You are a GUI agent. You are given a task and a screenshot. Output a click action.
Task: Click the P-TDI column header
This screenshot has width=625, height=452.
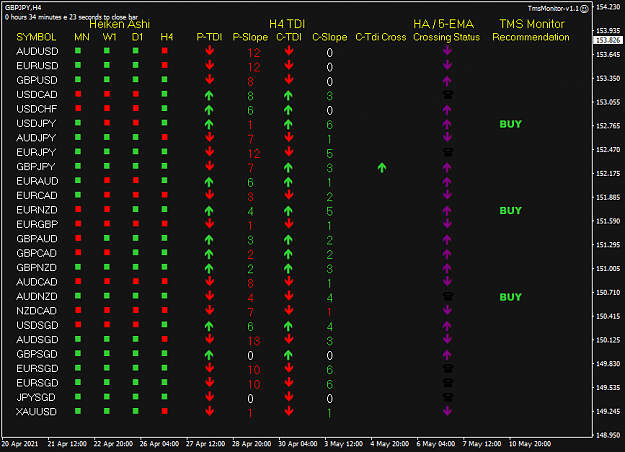209,37
